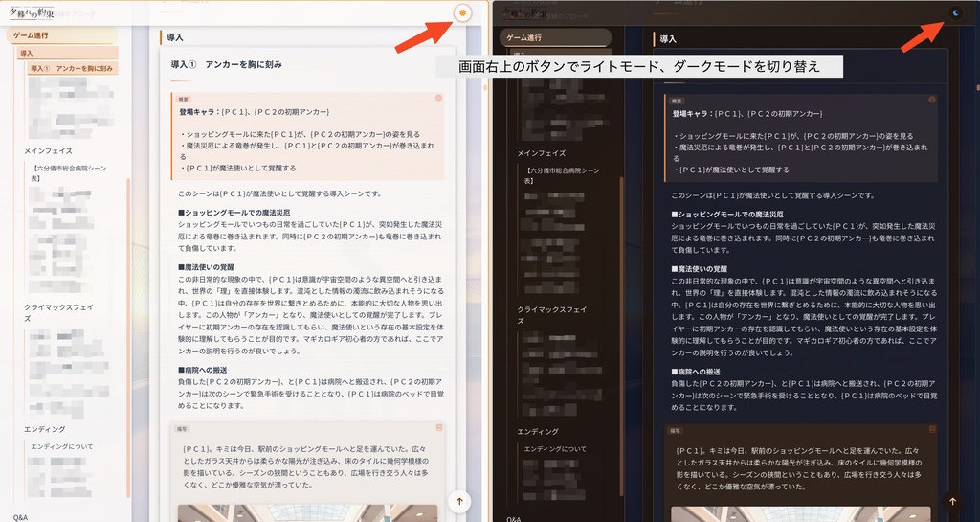
Task: Click the 導入 section heading in dark view
Action: tap(668, 38)
